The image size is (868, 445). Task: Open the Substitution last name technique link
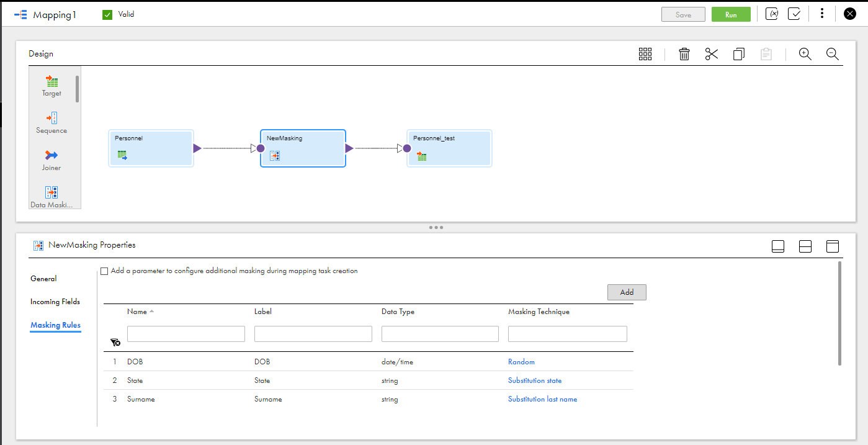pos(542,399)
